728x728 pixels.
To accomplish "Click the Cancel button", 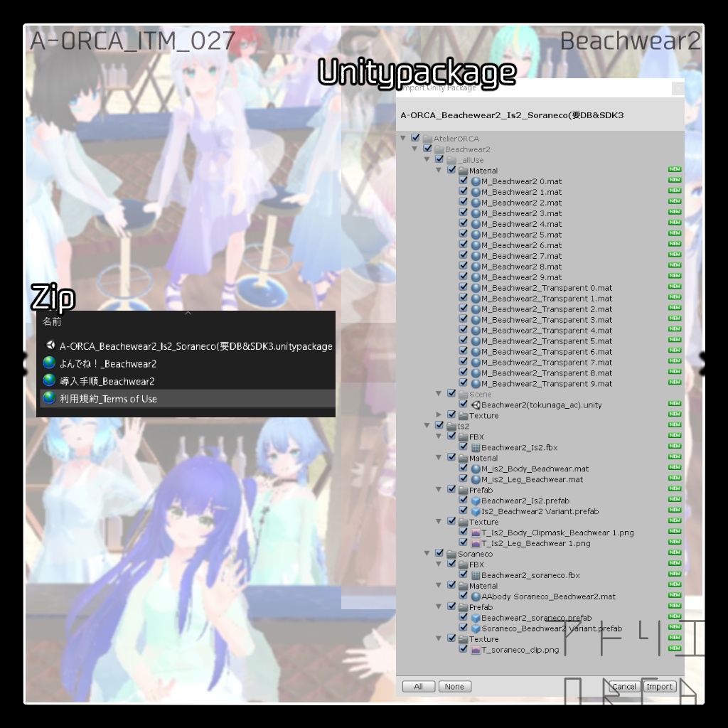I will click(623, 687).
